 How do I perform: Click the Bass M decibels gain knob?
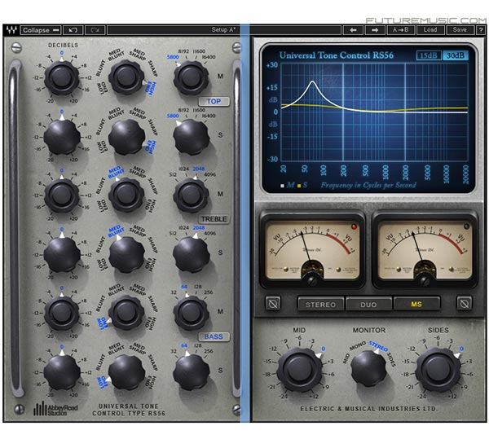[x=62, y=313]
